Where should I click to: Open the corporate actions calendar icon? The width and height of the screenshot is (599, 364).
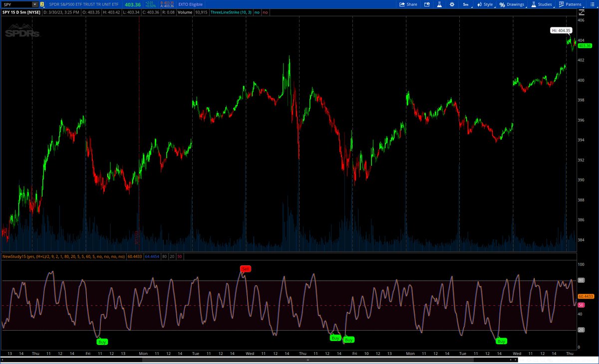427,4
